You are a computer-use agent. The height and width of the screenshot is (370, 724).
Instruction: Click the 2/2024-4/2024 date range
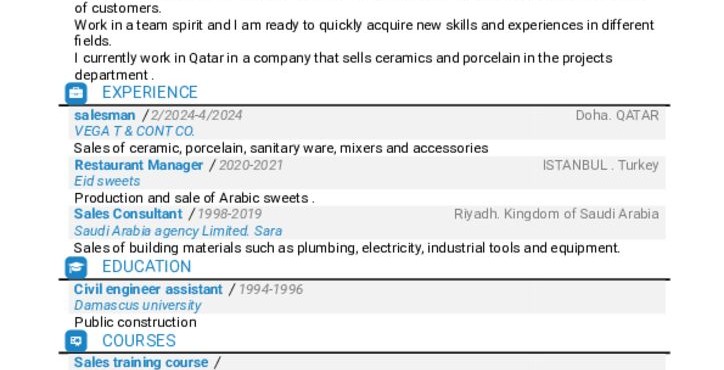pos(197,115)
